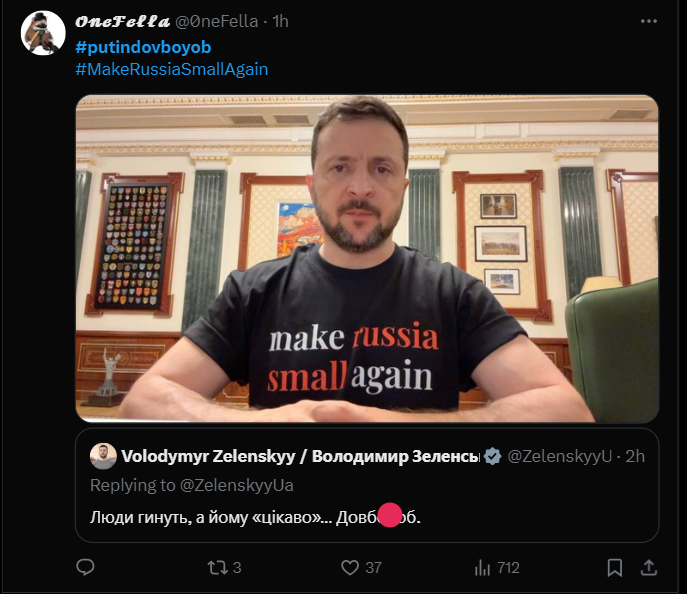
Task: Open the #MakeRussiaSmallAgain hashtag
Action: coord(171,69)
